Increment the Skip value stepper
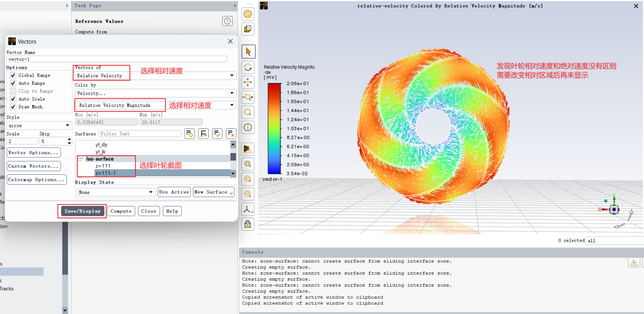Screen dimensions: 644x314 click(69, 140)
